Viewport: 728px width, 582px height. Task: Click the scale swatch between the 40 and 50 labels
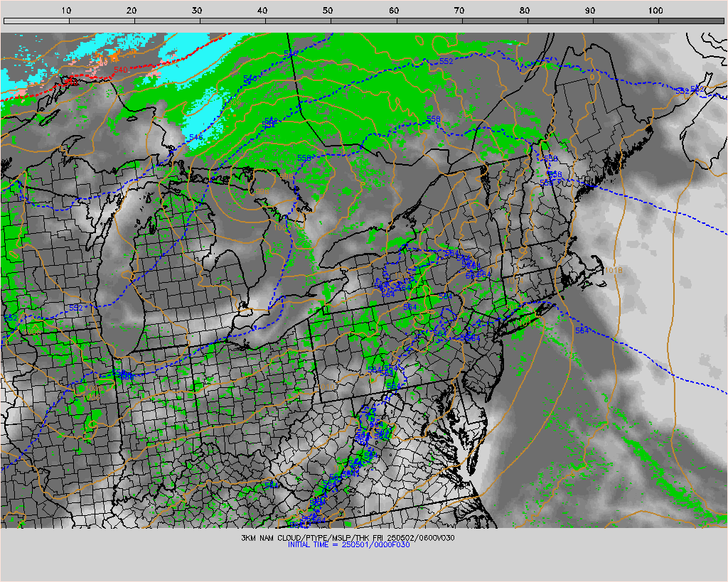pos(298,21)
